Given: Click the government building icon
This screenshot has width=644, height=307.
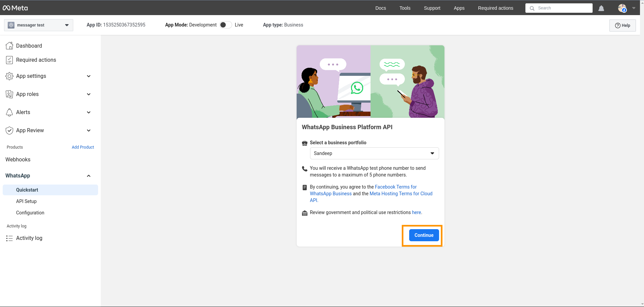Looking at the screenshot, I should (x=305, y=213).
